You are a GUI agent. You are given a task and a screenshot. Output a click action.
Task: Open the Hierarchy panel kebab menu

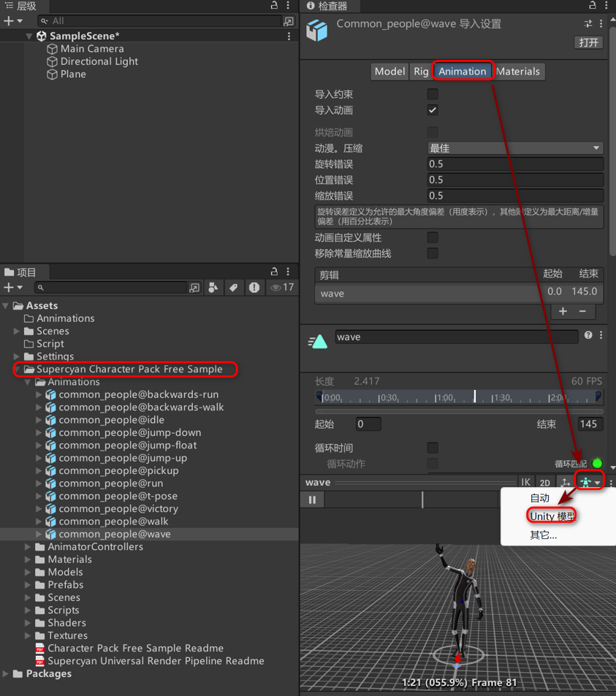(x=288, y=5)
